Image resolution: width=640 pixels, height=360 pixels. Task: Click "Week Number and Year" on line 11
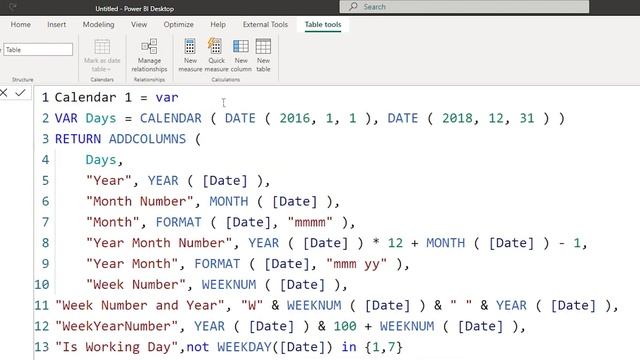[x=140, y=306]
